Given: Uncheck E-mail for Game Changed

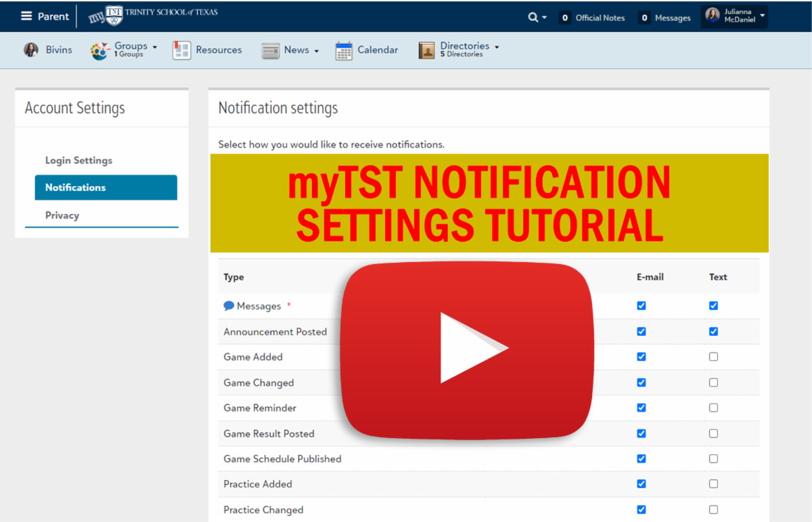Looking at the screenshot, I should (641, 383).
